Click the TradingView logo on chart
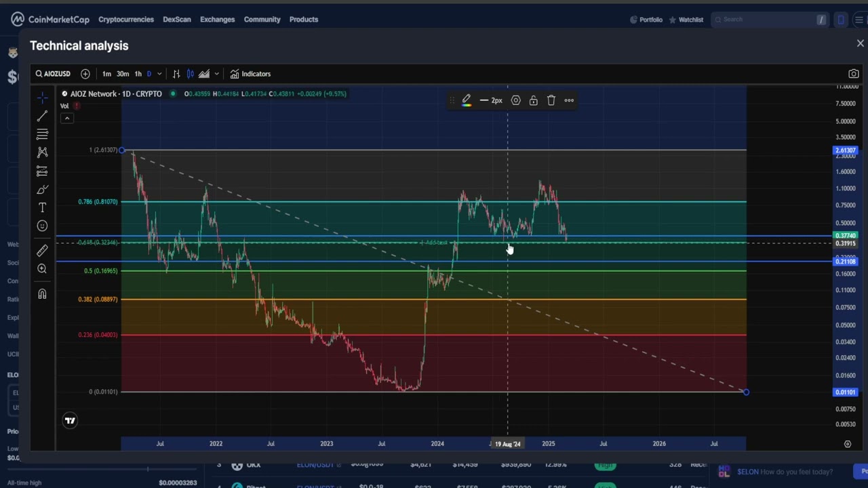Screen dimensions: 868x488 click(70, 421)
